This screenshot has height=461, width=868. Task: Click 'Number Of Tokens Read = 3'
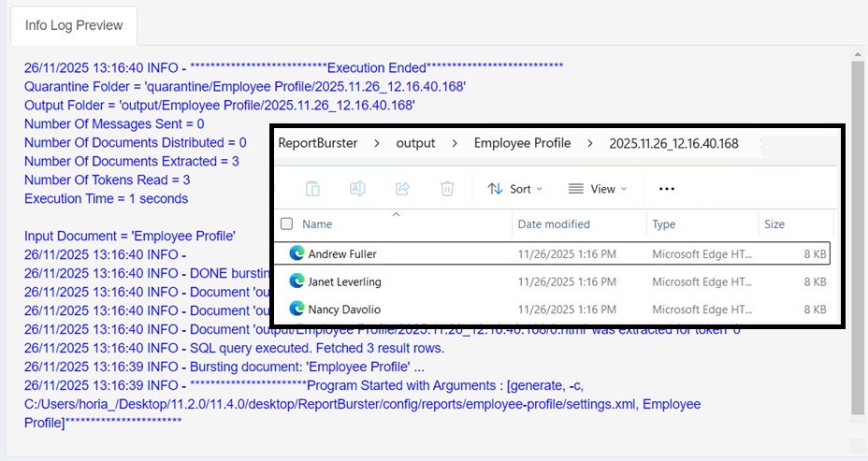pos(107,180)
